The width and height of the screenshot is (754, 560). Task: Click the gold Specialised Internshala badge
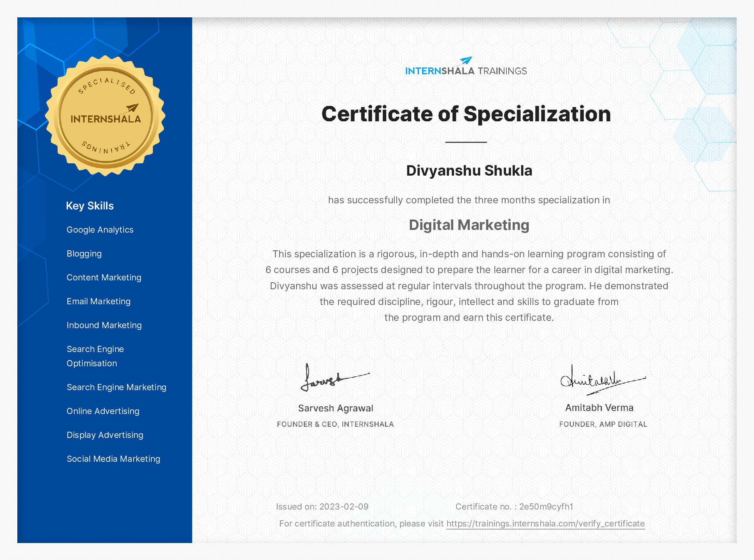(105, 116)
